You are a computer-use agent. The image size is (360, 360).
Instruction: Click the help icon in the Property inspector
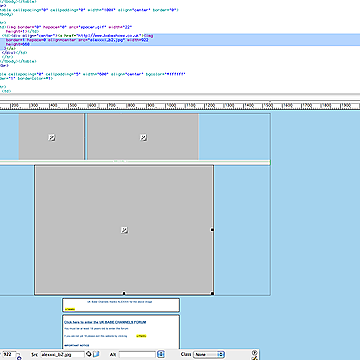click(255, 352)
